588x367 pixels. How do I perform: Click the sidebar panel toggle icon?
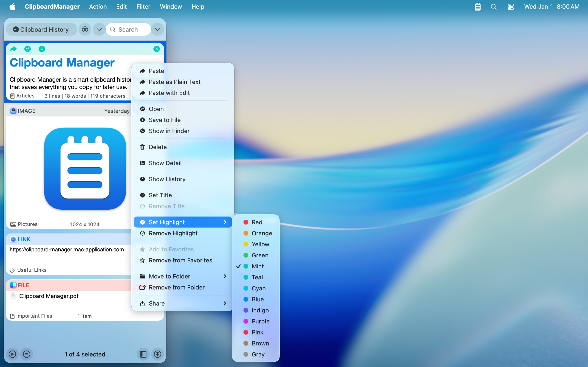pyautogui.click(x=143, y=354)
